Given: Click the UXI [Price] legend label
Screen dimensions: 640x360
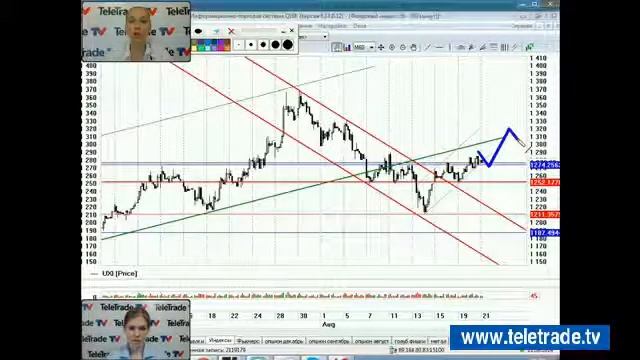Looking at the screenshot, I should (x=120, y=273).
